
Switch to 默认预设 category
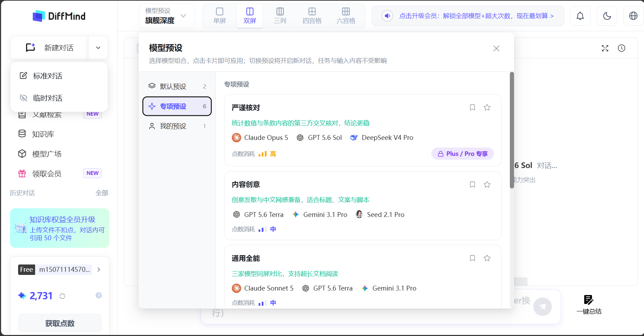pos(177,86)
